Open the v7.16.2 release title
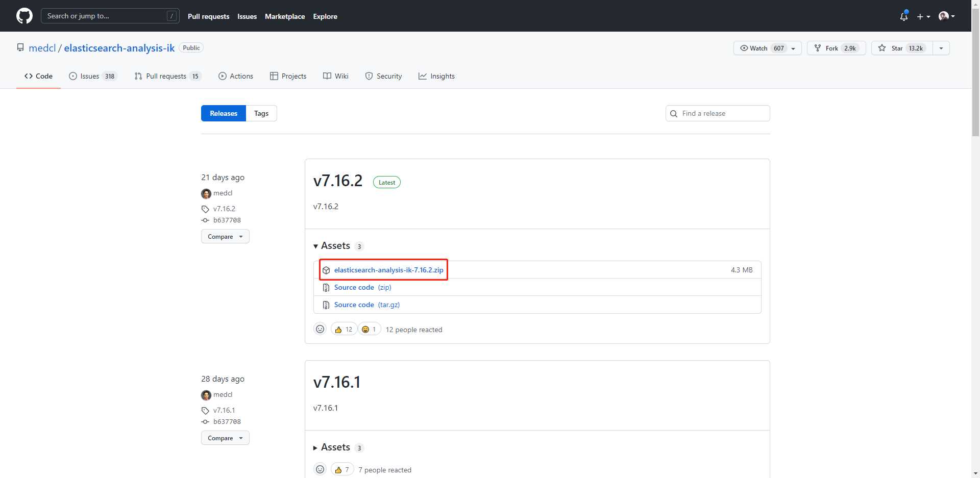This screenshot has width=980, height=478. coord(338,181)
